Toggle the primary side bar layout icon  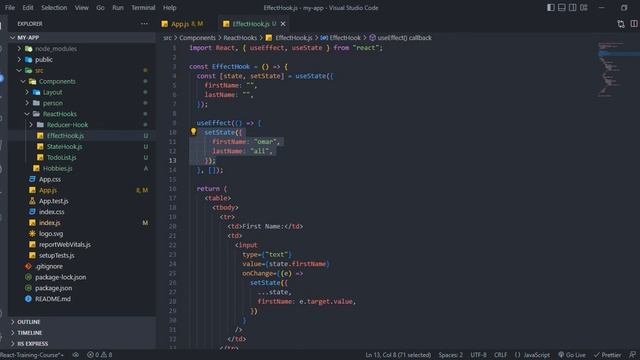(x=551, y=7)
